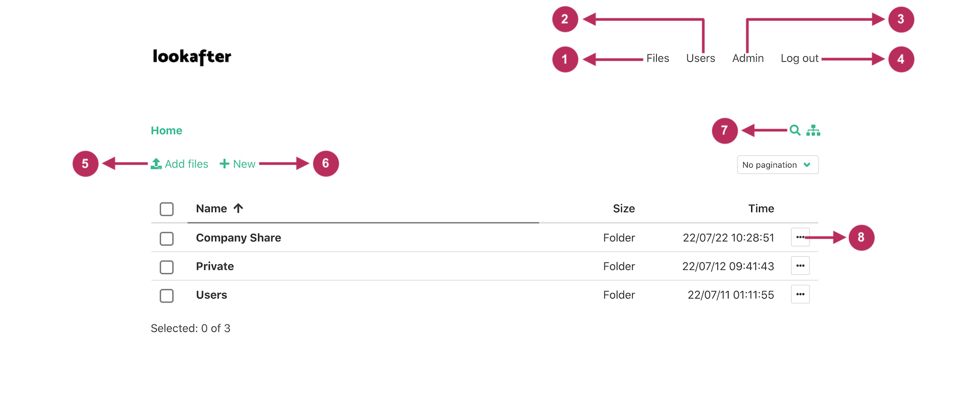980x402 pixels.
Task: Open three-dots menu for Private folder
Action: tap(800, 266)
